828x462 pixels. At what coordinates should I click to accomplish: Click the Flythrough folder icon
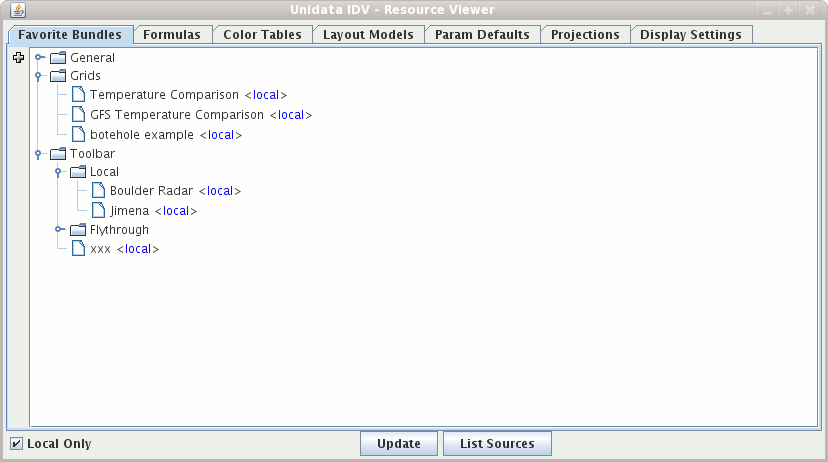(x=78, y=230)
